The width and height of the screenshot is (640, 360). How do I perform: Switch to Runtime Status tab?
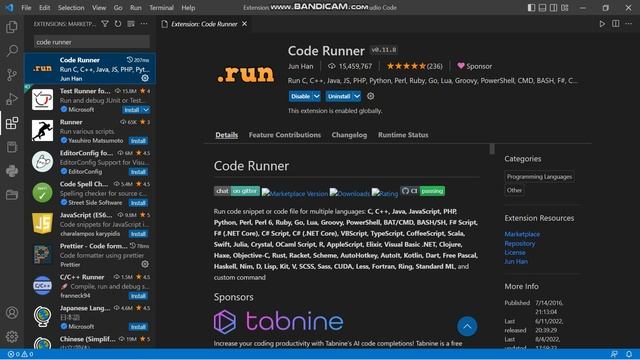pos(403,135)
